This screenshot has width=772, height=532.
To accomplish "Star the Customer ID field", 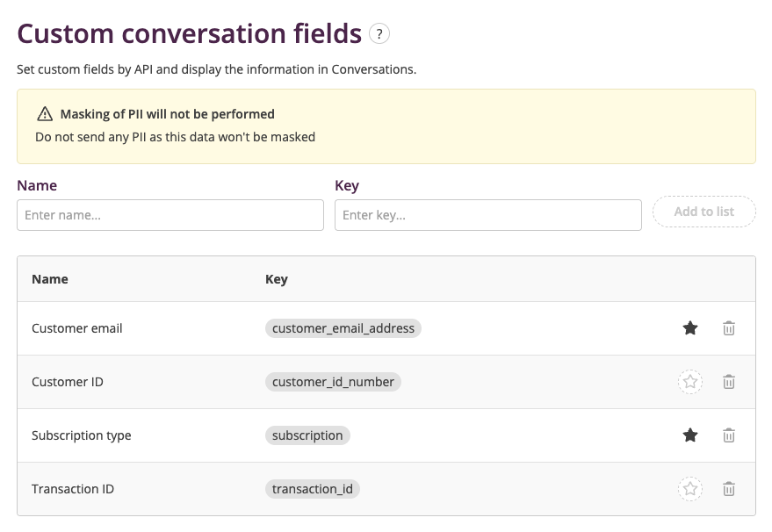I will pos(690,382).
